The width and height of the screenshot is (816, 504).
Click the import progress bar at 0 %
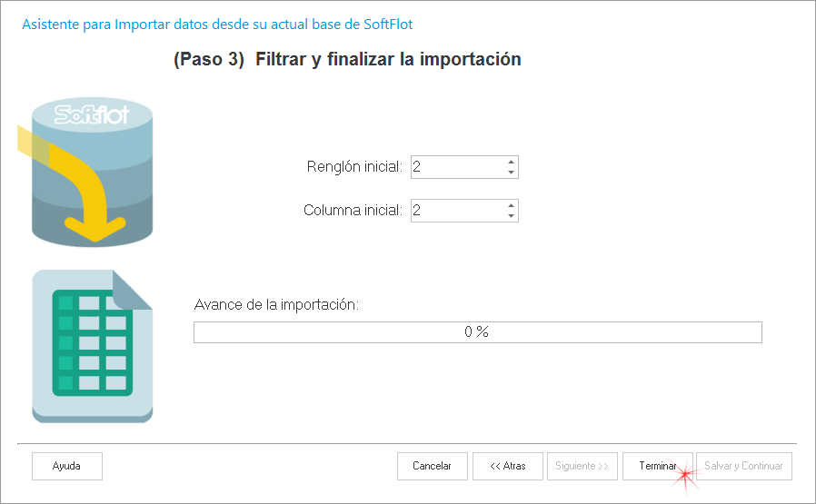pos(477,332)
